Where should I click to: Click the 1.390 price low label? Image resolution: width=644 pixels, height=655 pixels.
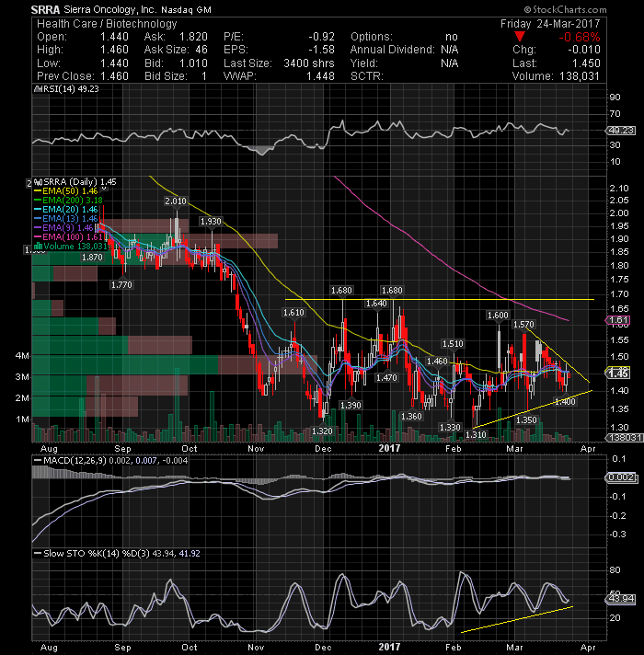click(351, 405)
